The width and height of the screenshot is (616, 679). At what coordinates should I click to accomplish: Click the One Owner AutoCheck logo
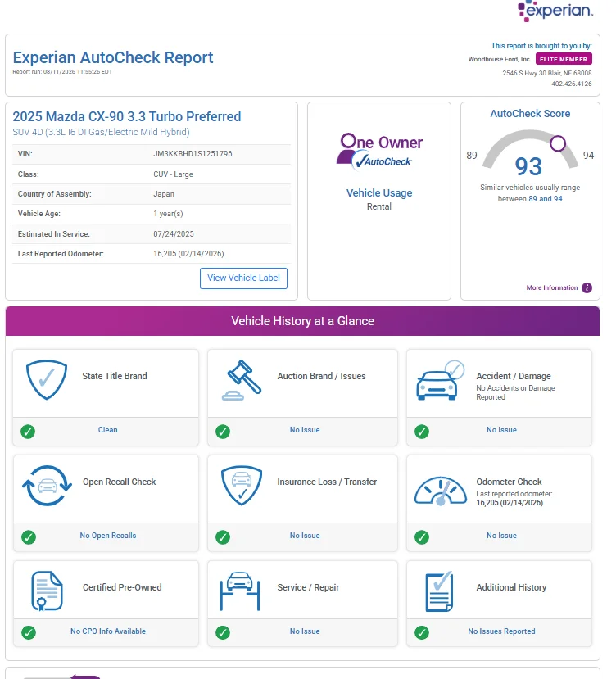point(379,152)
